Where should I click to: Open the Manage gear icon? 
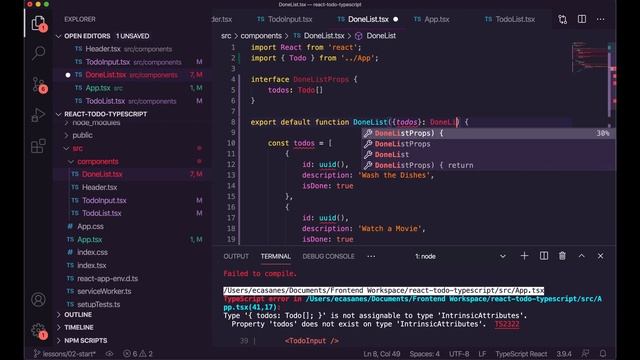click(38, 331)
